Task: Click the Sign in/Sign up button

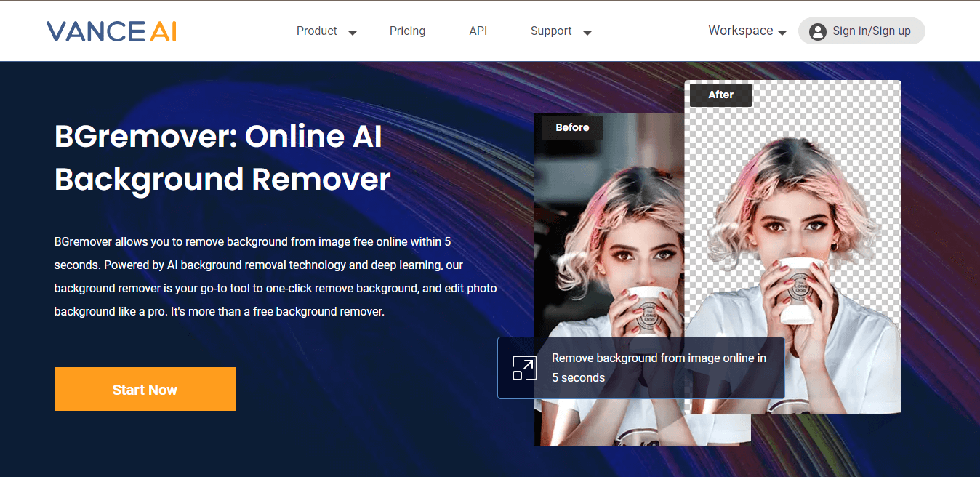Action: click(x=861, y=31)
